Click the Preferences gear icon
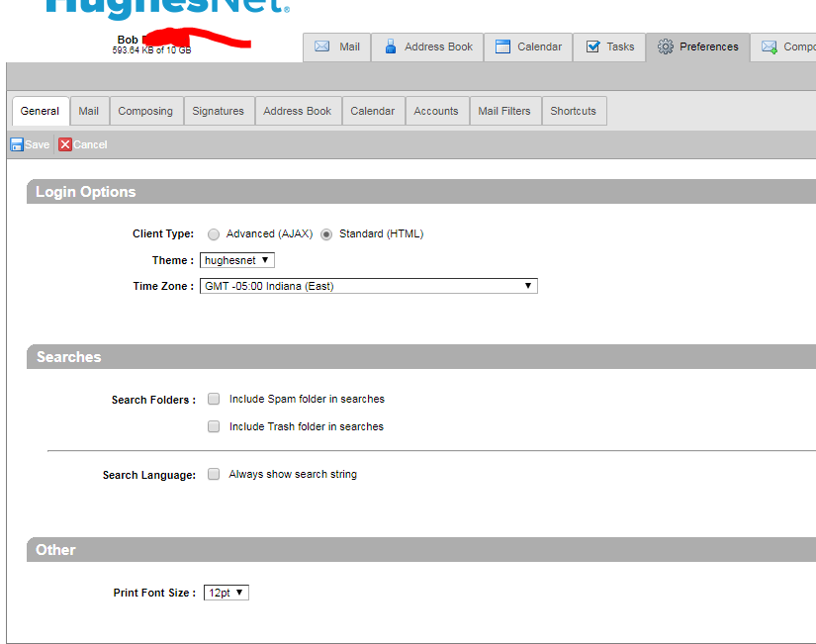This screenshot has width=816, height=644. [666, 46]
